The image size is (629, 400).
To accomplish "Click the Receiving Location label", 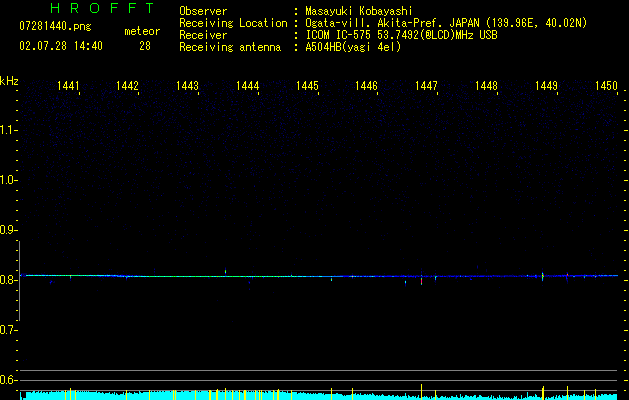I will (233, 23).
